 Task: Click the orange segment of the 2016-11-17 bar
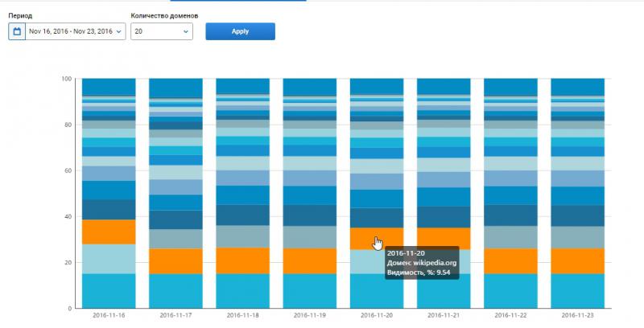click(175, 261)
